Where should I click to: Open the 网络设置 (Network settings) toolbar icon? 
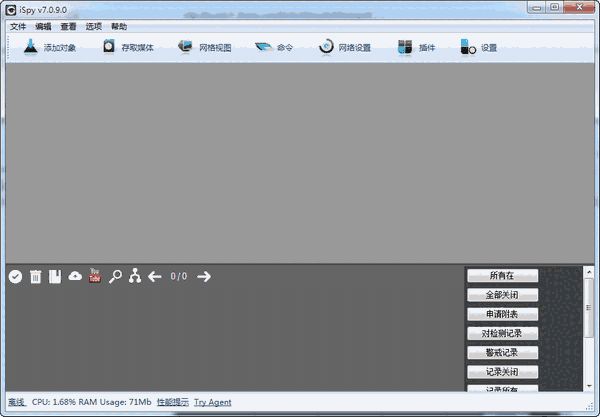point(326,47)
